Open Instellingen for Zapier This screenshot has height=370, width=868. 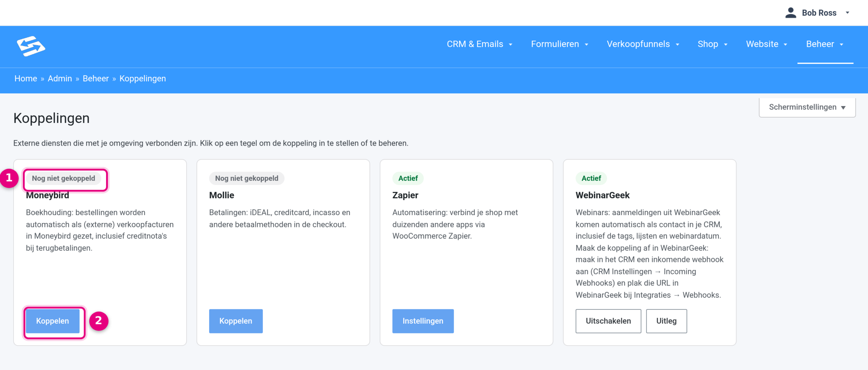423,321
